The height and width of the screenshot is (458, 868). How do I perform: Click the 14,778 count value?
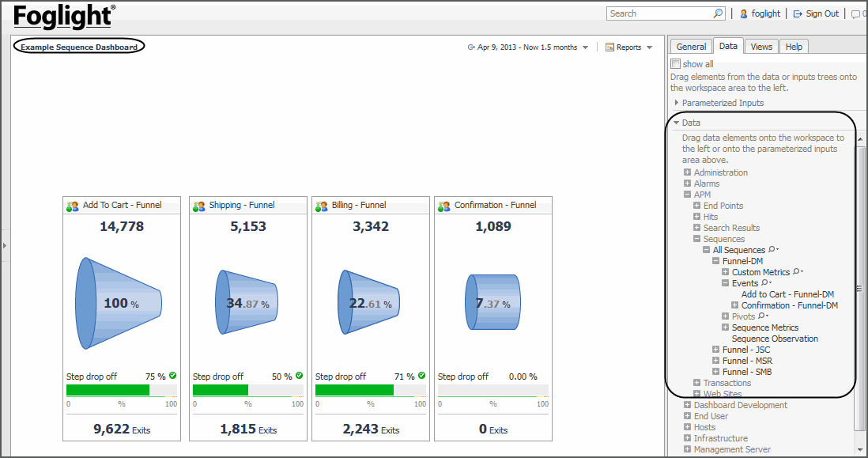point(122,226)
